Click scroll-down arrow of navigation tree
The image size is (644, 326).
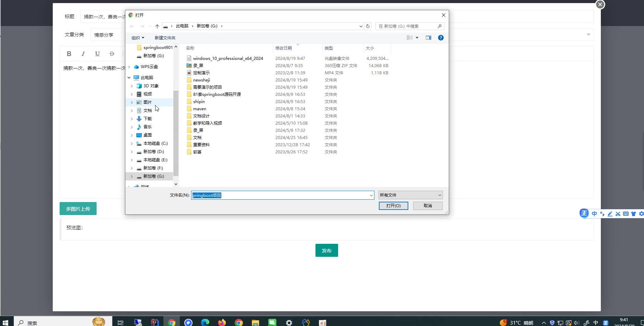click(176, 184)
